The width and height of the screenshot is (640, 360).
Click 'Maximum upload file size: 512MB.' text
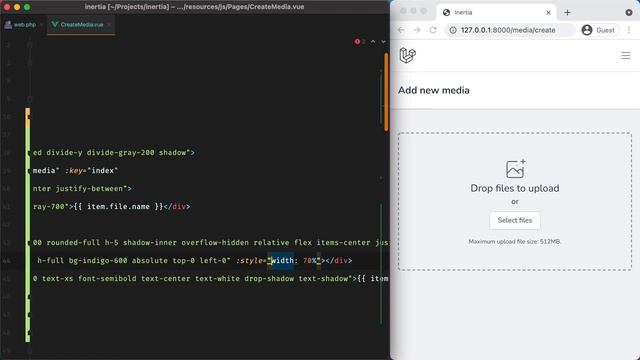515,242
